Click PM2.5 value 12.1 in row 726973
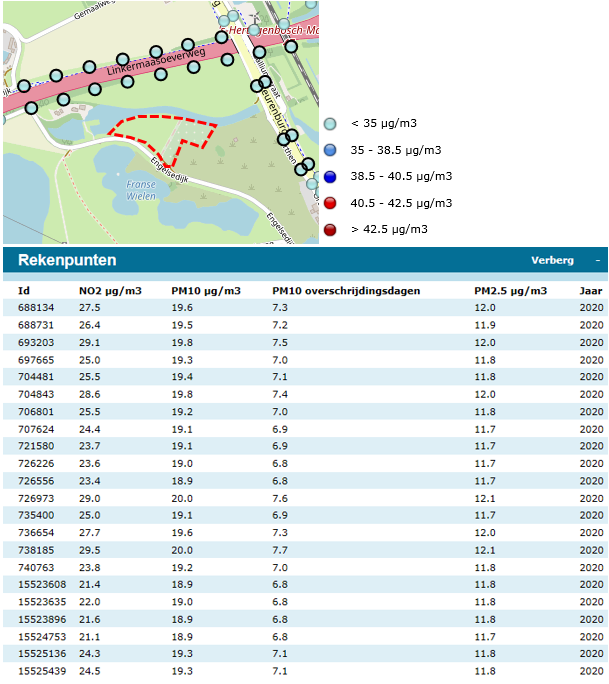The height and width of the screenshot is (684, 609). (x=485, y=498)
